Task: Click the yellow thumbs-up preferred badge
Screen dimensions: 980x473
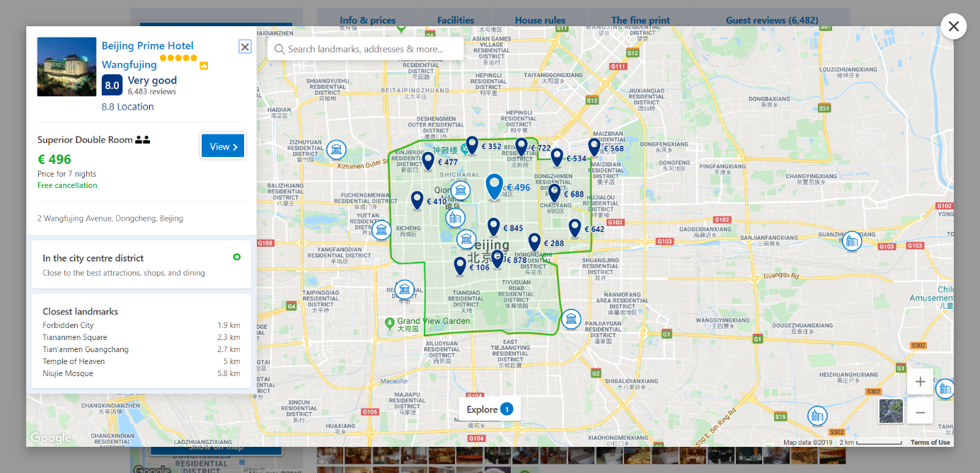Action: tap(204, 66)
